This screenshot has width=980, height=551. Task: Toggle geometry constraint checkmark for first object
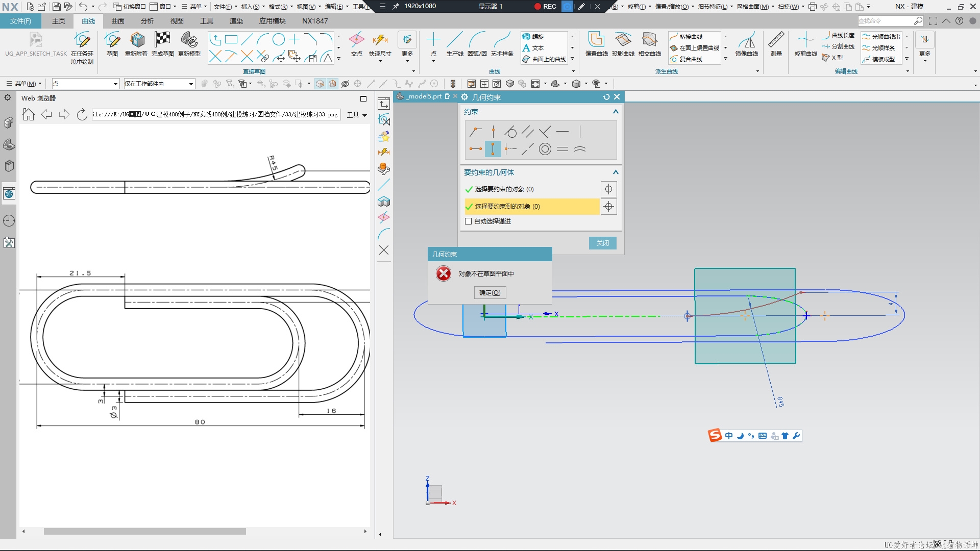[x=470, y=189]
